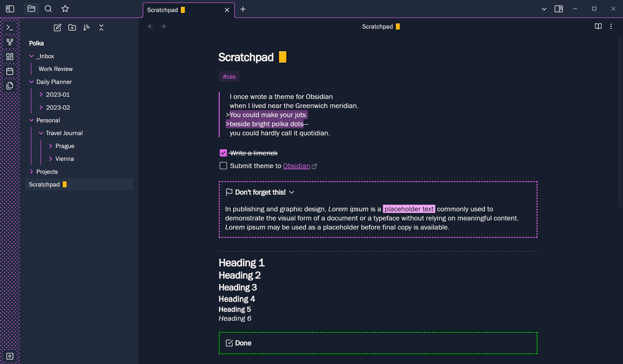Toggle the left sidebar panel icon
The height and width of the screenshot is (364, 623).
(10, 9)
